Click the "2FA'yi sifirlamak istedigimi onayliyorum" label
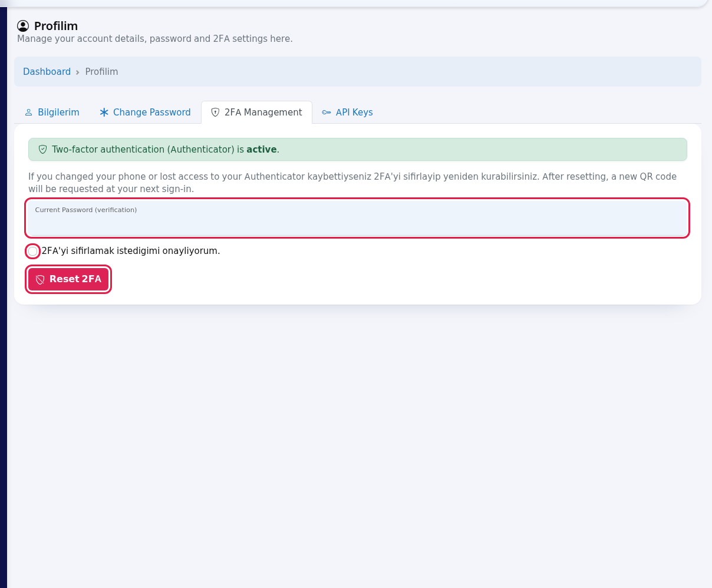 point(131,250)
